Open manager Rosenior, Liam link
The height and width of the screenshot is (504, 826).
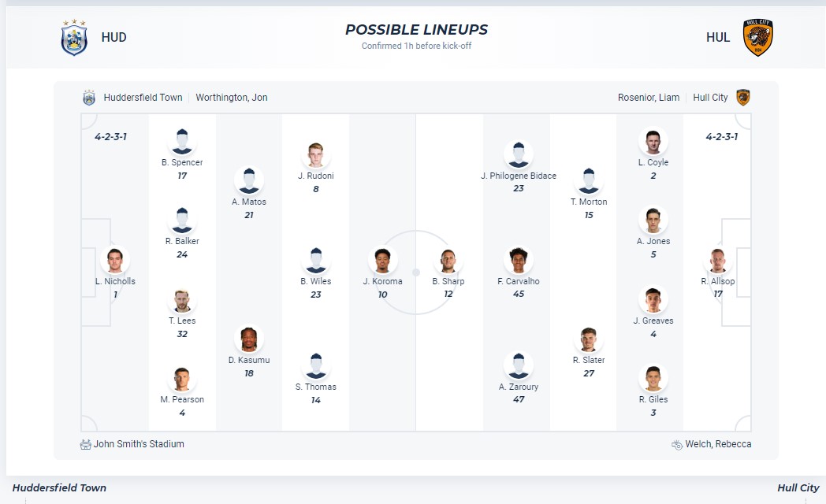(x=648, y=98)
